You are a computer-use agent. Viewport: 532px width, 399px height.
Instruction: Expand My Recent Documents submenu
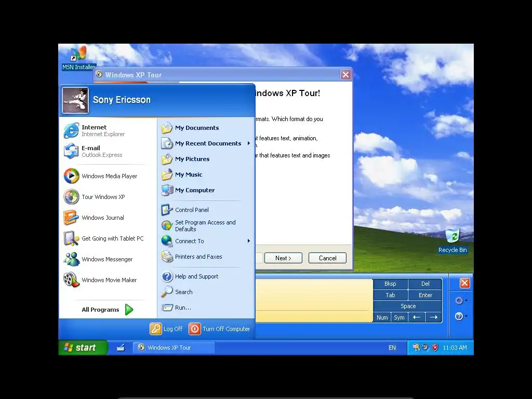coord(206,143)
